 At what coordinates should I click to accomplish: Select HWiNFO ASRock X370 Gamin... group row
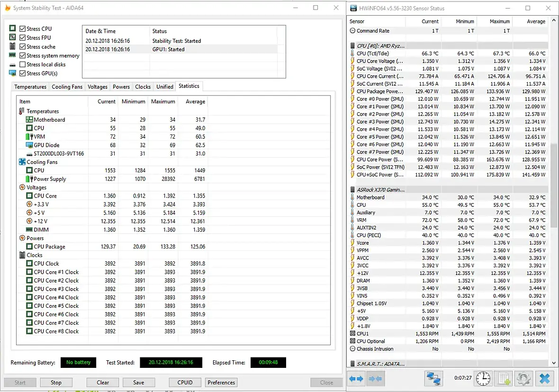coord(449,189)
